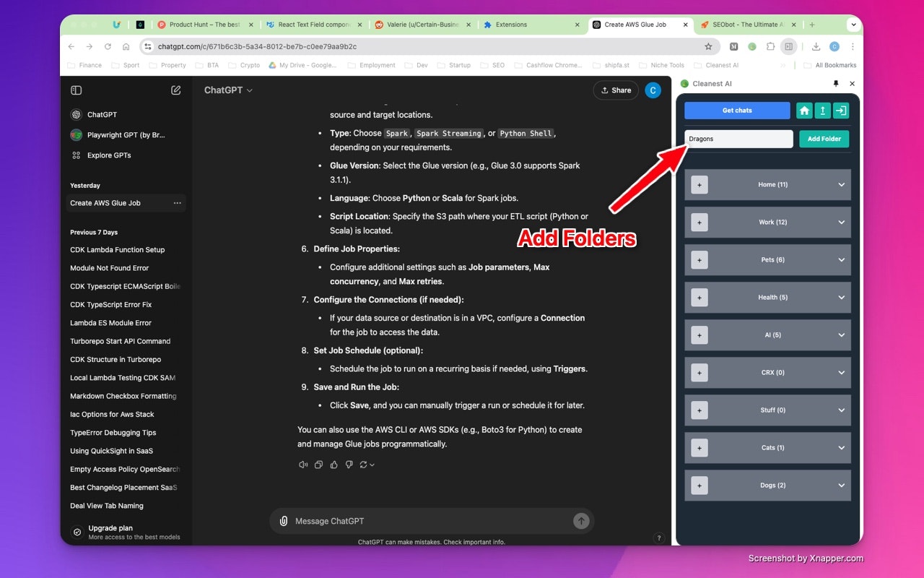Expand the Stuff (0) folder chevron
This screenshot has height=578, width=924.
click(x=841, y=410)
